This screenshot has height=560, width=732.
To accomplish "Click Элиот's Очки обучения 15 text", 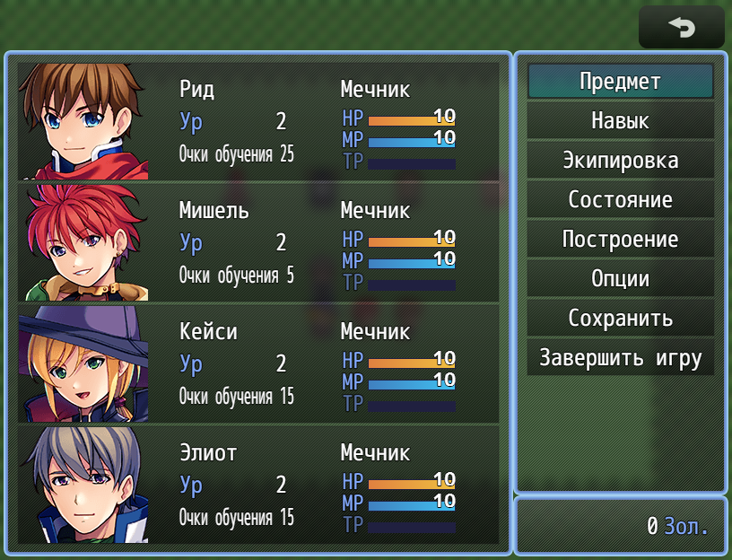I will [x=237, y=518].
